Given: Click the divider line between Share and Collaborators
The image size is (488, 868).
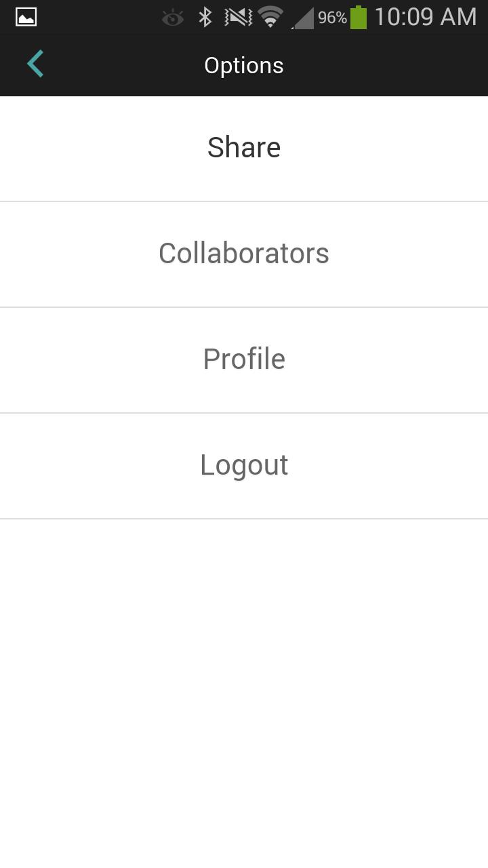Looking at the screenshot, I should [x=244, y=201].
